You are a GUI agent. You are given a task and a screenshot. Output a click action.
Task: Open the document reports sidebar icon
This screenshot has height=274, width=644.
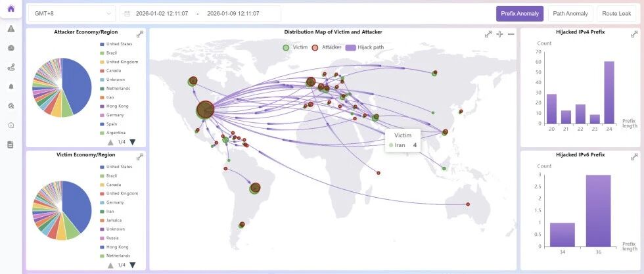(x=11, y=145)
